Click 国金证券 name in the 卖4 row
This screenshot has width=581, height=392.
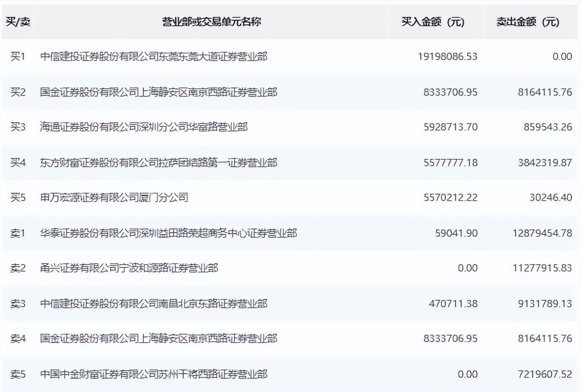coord(158,338)
